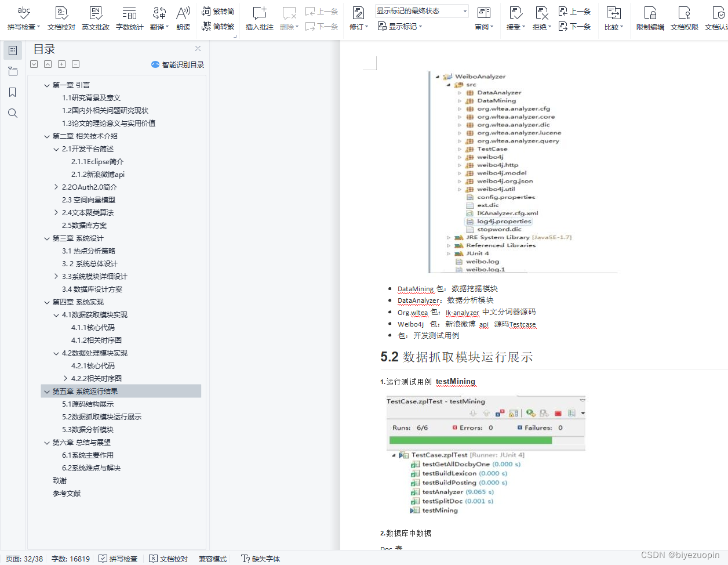Toggle 文档校对 in status bar
This screenshot has width=728, height=565.
[169, 559]
